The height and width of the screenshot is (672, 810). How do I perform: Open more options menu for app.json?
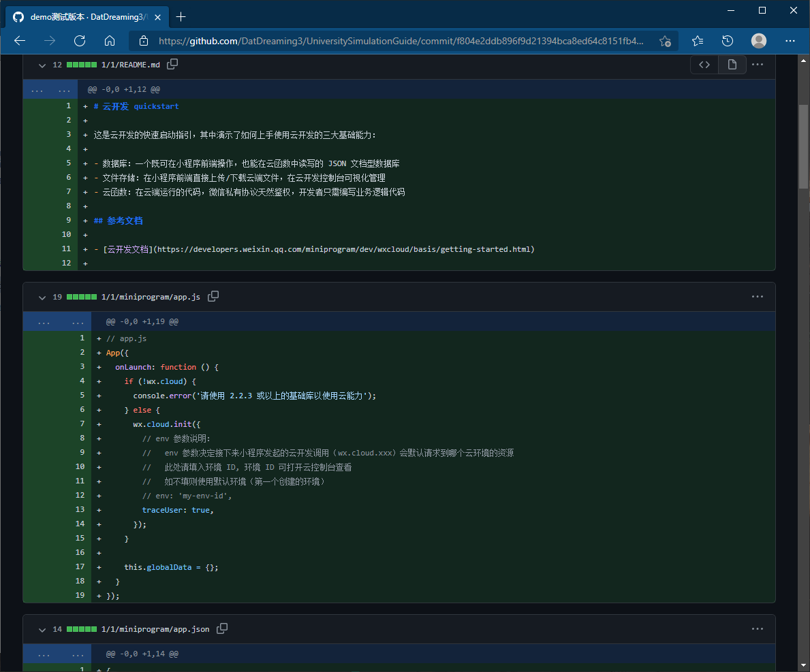(758, 629)
